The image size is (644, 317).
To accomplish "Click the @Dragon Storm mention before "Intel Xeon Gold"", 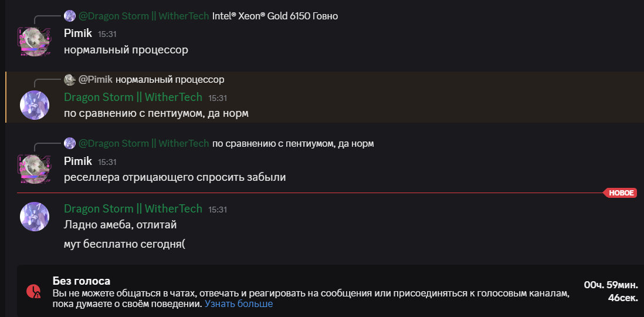I will 144,16.
